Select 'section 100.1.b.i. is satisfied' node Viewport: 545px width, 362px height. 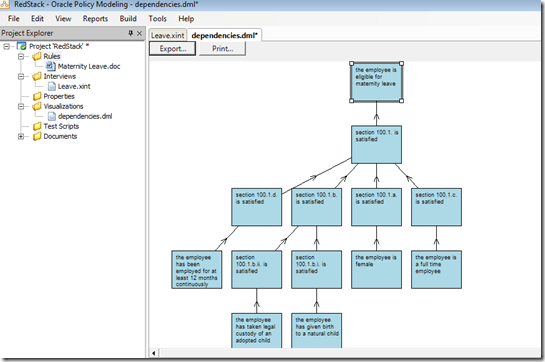click(x=317, y=270)
